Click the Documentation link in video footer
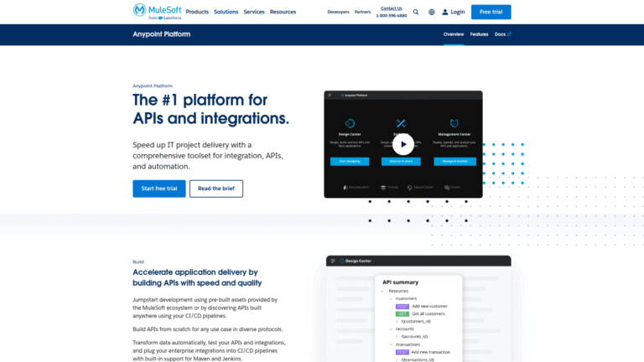 (x=356, y=187)
